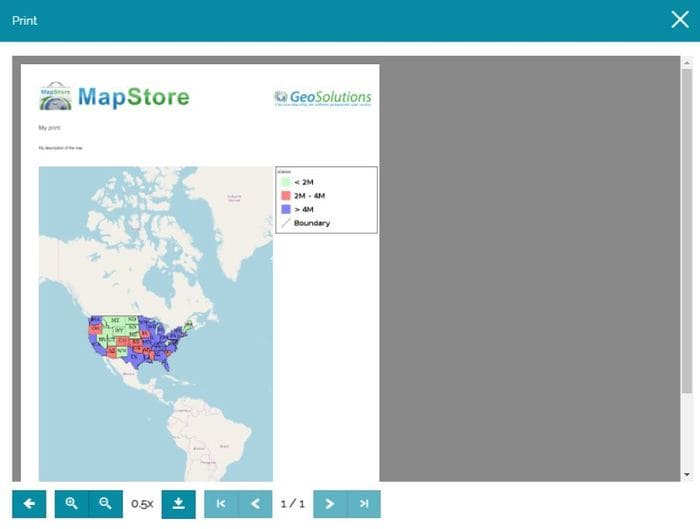Viewport: 700px width, 529px height.
Task: Click the blue '> 4M' legend swatch
Action: 285,210
